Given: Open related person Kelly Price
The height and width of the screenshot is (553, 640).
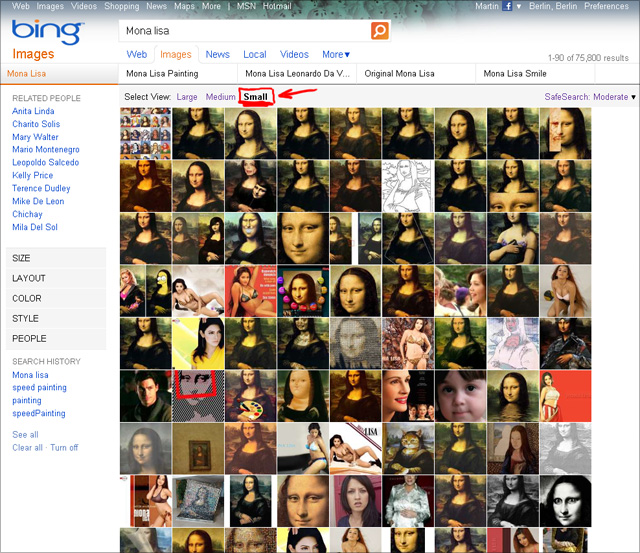Looking at the screenshot, I should point(33,175).
